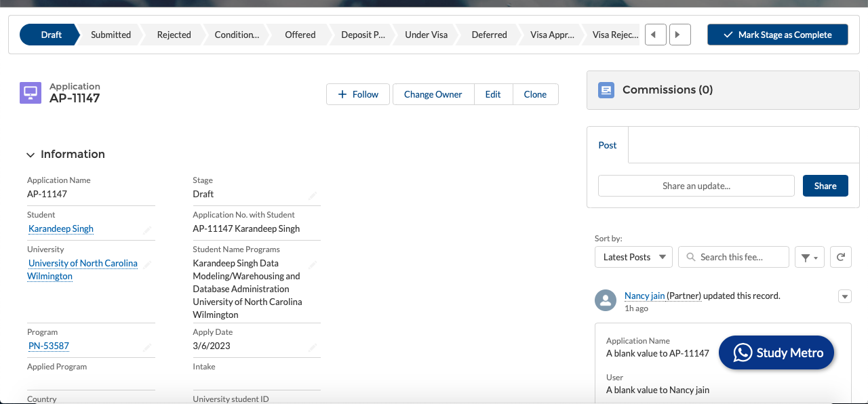868x404 pixels.
Task: Click the feed refresh icon
Action: pyautogui.click(x=841, y=257)
